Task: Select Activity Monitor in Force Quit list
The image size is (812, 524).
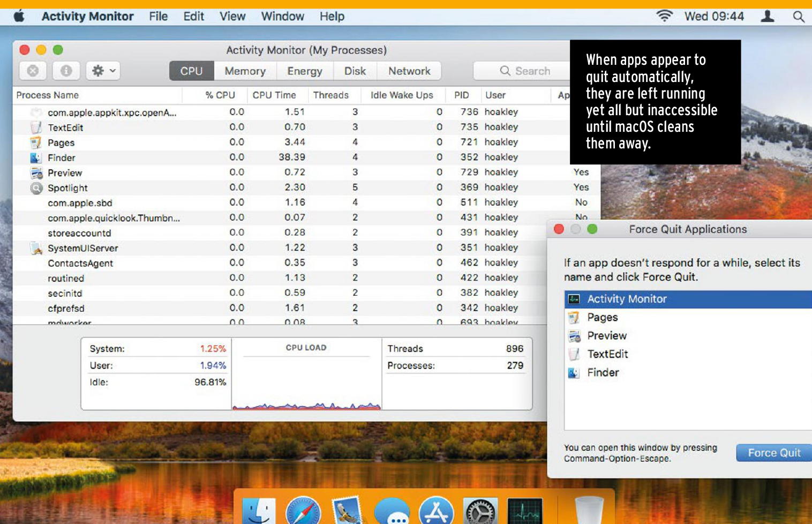Action: 688,299
